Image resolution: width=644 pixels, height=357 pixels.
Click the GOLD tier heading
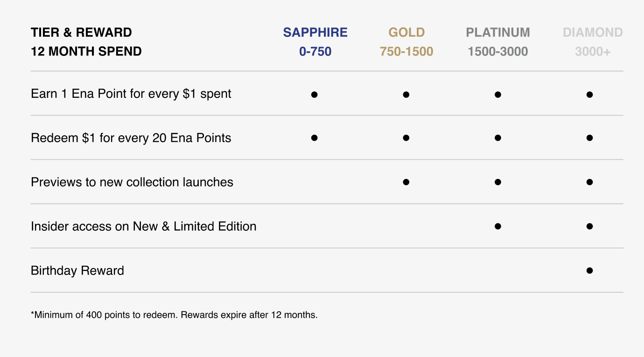tap(406, 32)
